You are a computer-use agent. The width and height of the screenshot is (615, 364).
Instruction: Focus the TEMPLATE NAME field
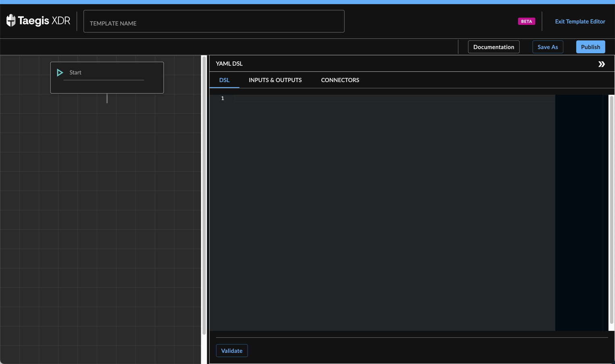click(x=214, y=21)
